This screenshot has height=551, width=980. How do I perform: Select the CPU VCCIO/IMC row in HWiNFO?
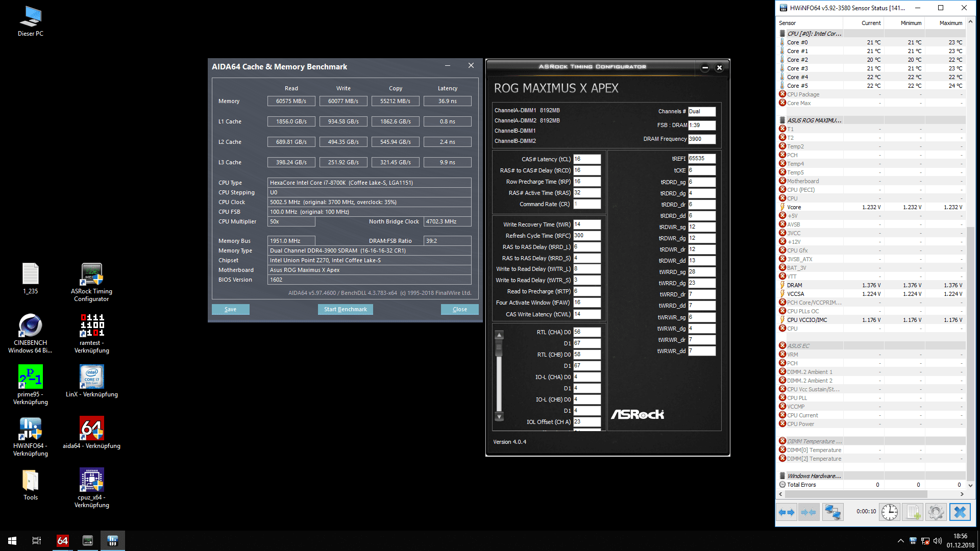871,320
